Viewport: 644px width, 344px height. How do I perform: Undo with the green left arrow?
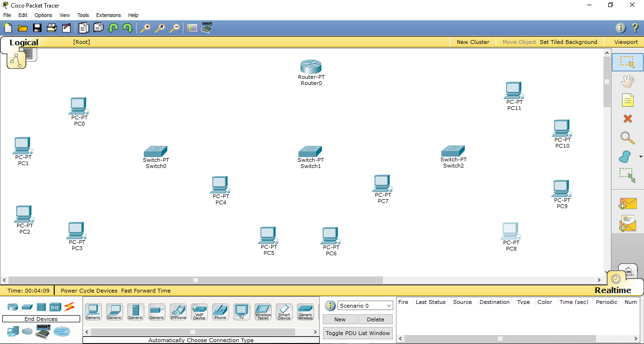coord(113,28)
